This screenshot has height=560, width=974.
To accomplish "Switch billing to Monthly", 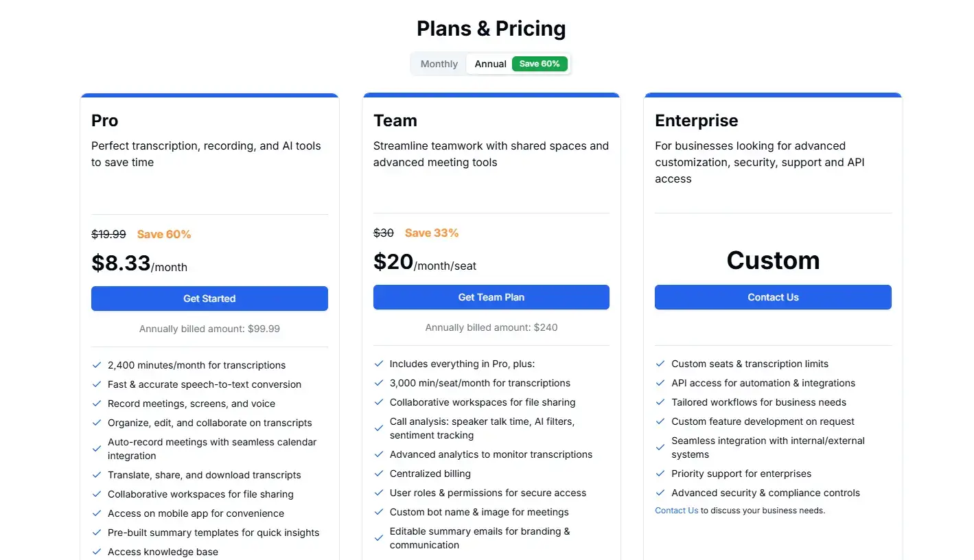I will [439, 63].
